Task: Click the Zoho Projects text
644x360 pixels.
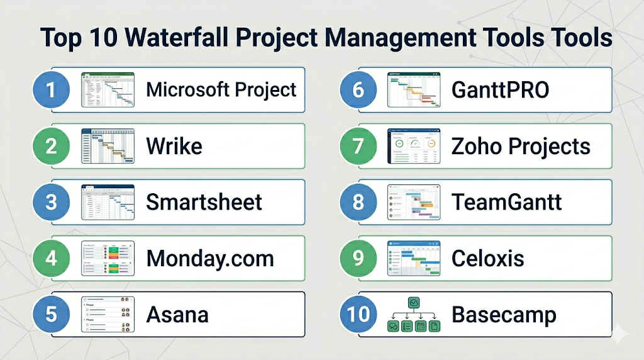Action: (x=521, y=146)
